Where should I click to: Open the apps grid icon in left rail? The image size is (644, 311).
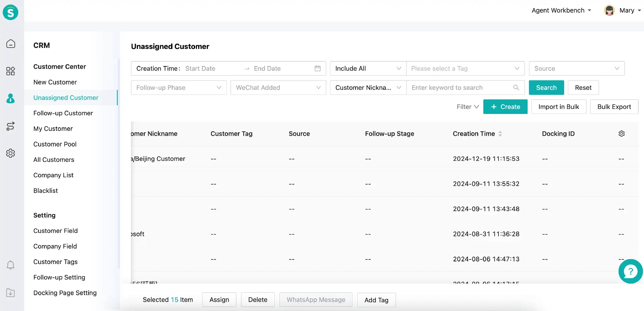(10, 71)
